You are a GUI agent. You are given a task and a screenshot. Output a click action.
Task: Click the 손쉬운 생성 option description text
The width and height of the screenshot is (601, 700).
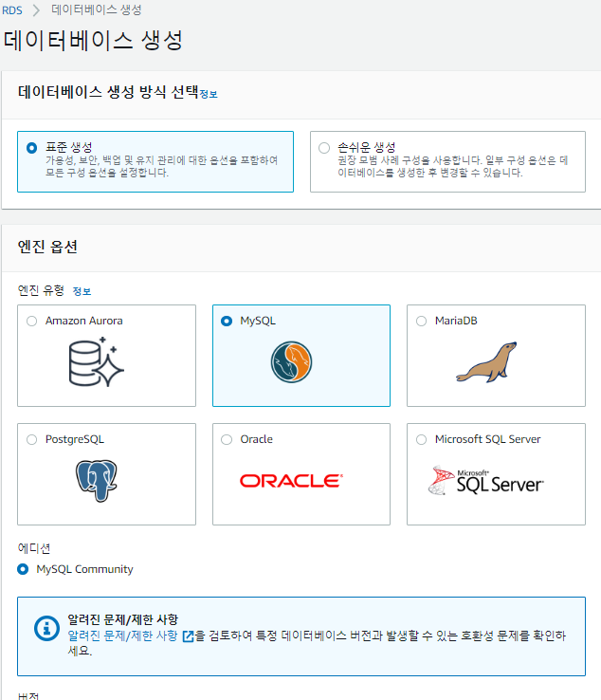pyautogui.click(x=452, y=167)
